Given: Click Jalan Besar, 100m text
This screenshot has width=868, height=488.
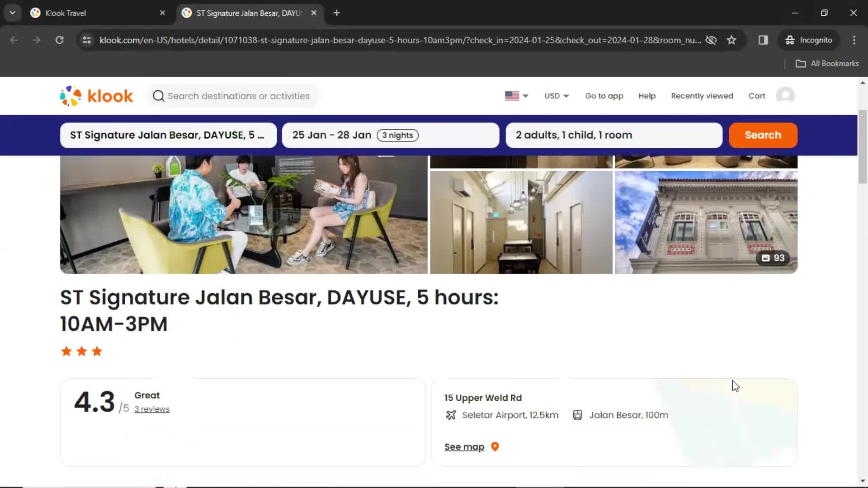Looking at the screenshot, I should pyautogui.click(x=628, y=415).
